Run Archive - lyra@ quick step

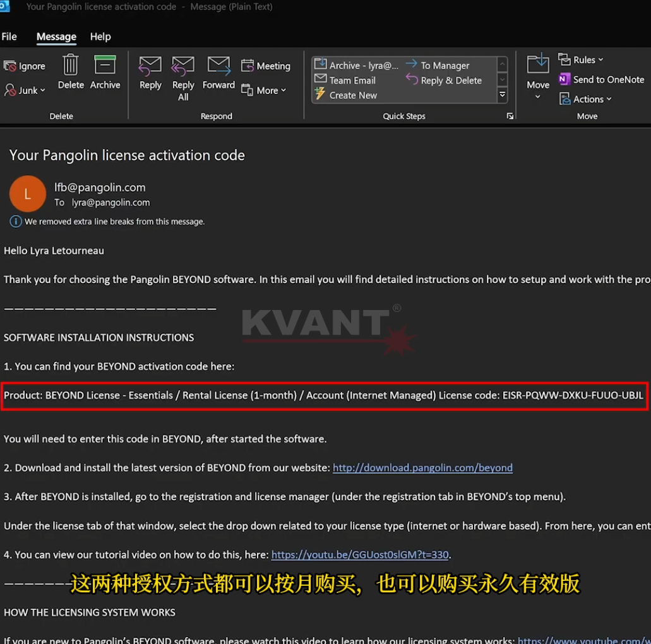[356, 65]
